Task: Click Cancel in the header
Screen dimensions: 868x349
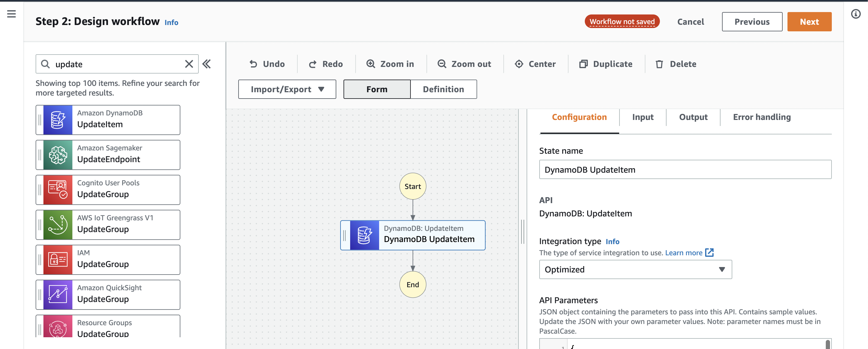Action: pyautogui.click(x=690, y=22)
